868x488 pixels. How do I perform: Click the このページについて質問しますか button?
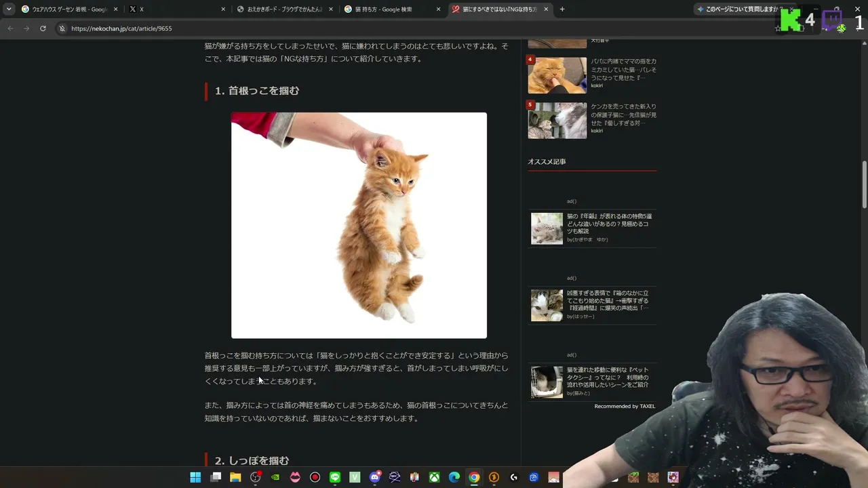click(741, 9)
